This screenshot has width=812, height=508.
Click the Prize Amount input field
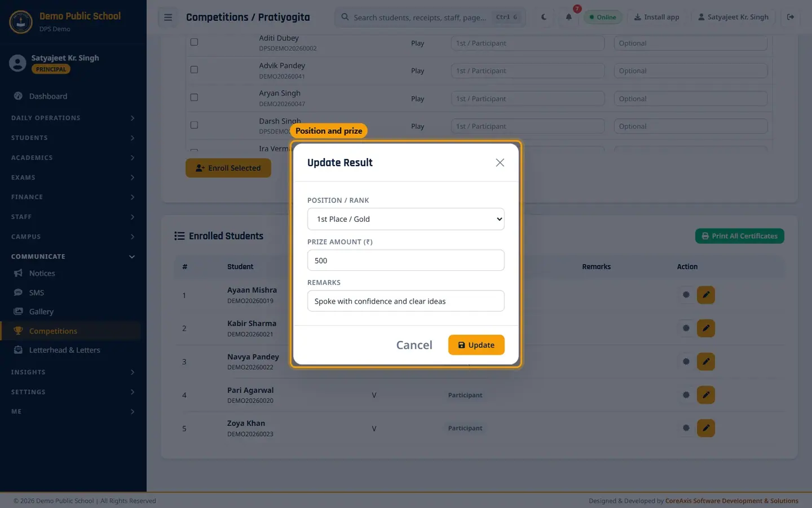(405, 260)
